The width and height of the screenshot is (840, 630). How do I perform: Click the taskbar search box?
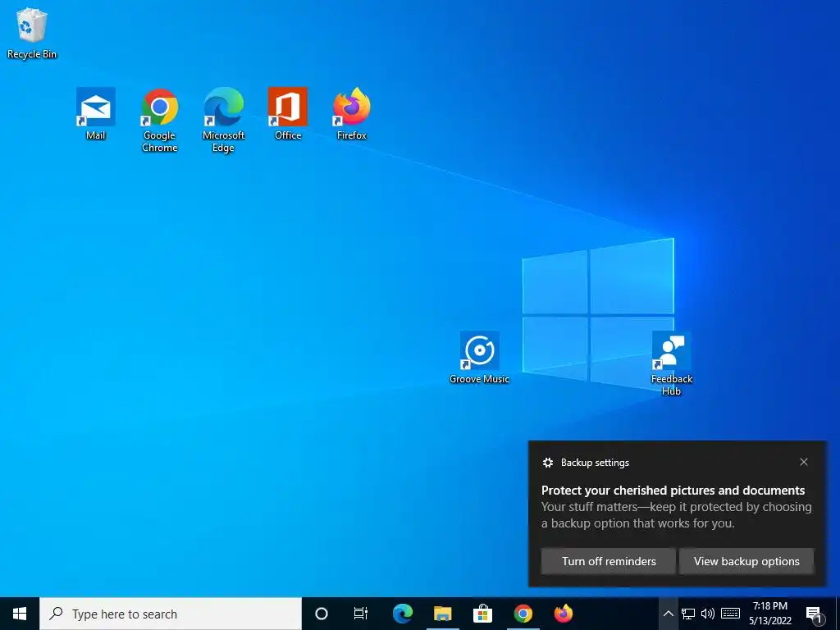pyautogui.click(x=171, y=614)
